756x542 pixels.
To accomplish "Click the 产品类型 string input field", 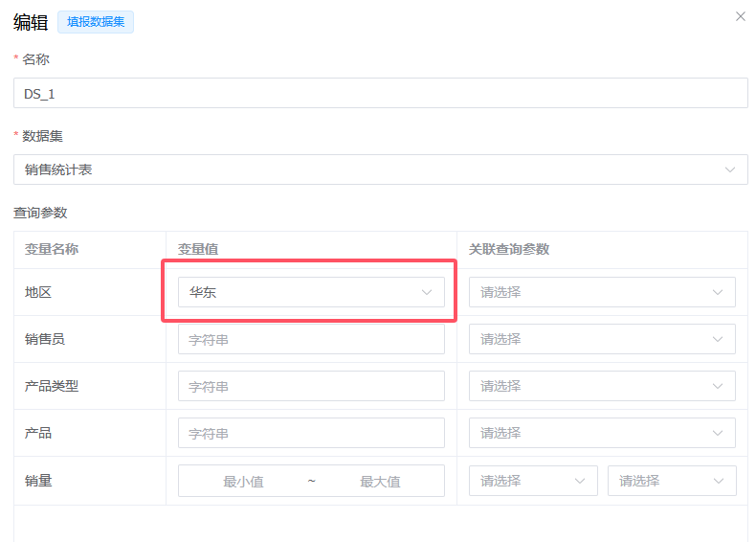I will click(x=311, y=386).
